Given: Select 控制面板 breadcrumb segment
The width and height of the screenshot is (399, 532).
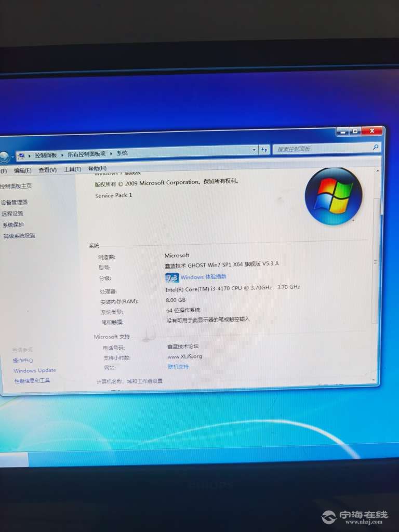Looking at the screenshot, I should pyautogui.click(x=46, y=155).
